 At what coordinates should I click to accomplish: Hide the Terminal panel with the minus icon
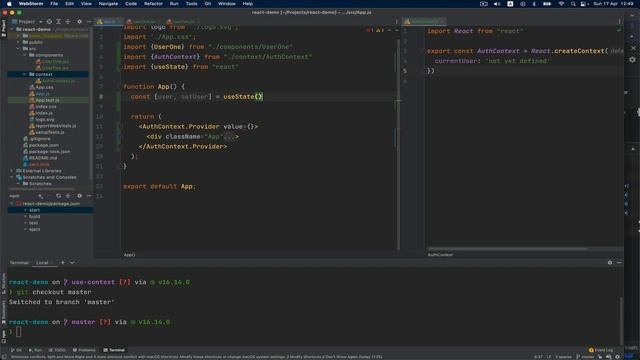tap(619, 262)
